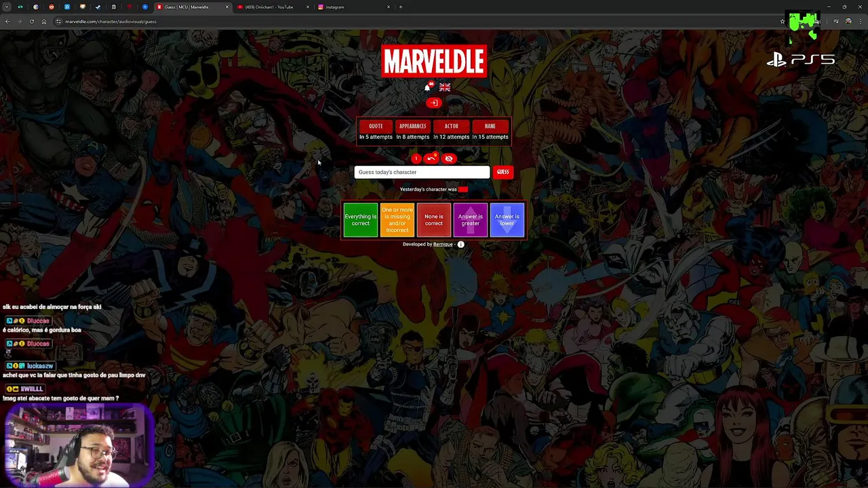868x488 pixels.
Task: Reload the page
Action: (31, 22)
